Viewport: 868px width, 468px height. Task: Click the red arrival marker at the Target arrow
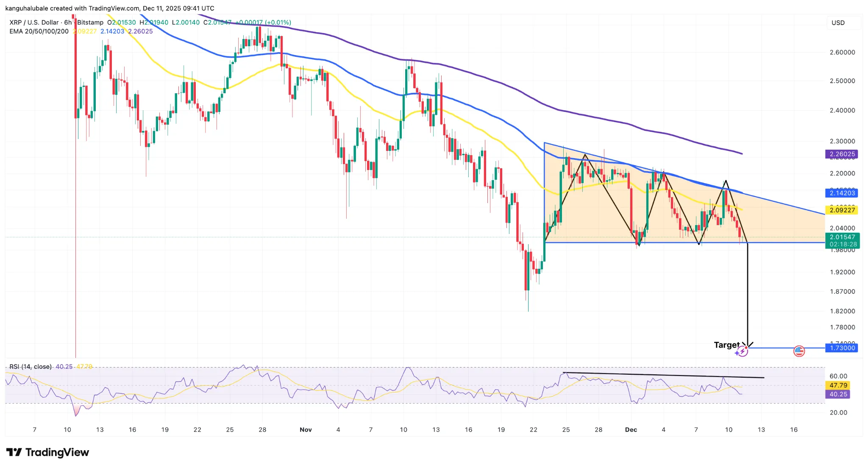[746, 348]
